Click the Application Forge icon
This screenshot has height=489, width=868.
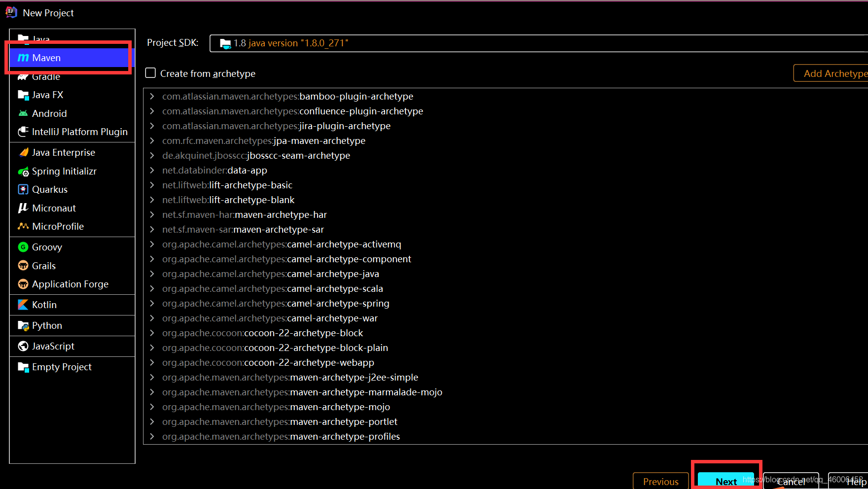click(23, 284)
